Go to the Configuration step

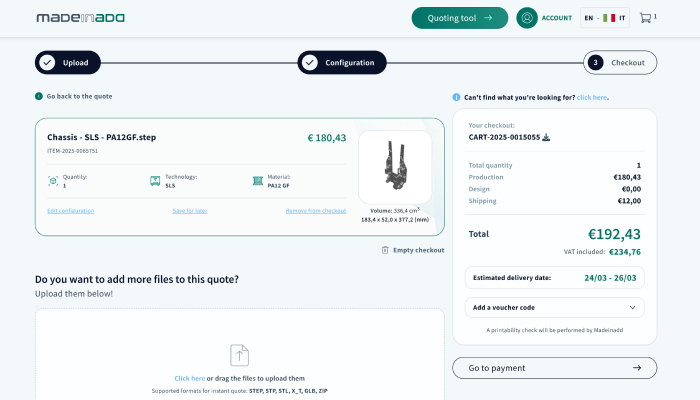point(342,62)
